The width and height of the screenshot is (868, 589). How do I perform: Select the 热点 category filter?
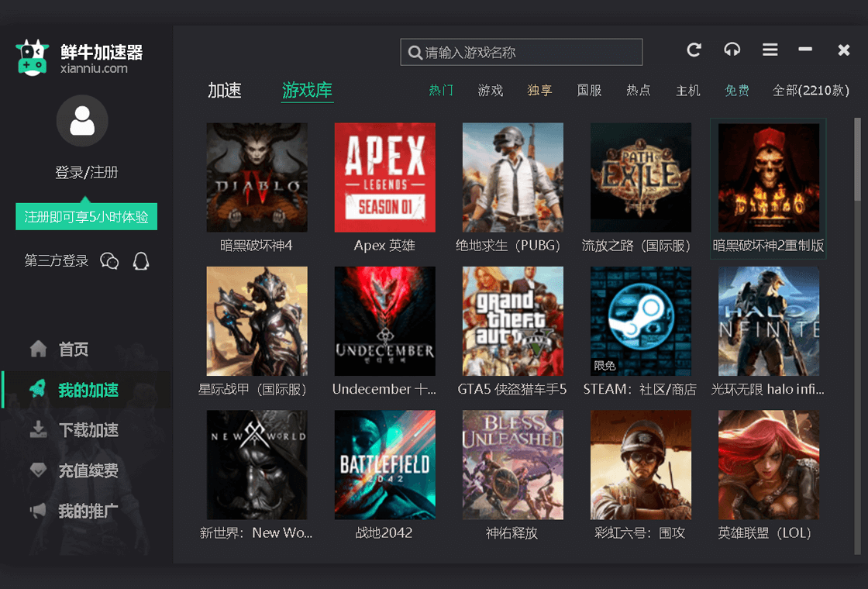(639, 90)
